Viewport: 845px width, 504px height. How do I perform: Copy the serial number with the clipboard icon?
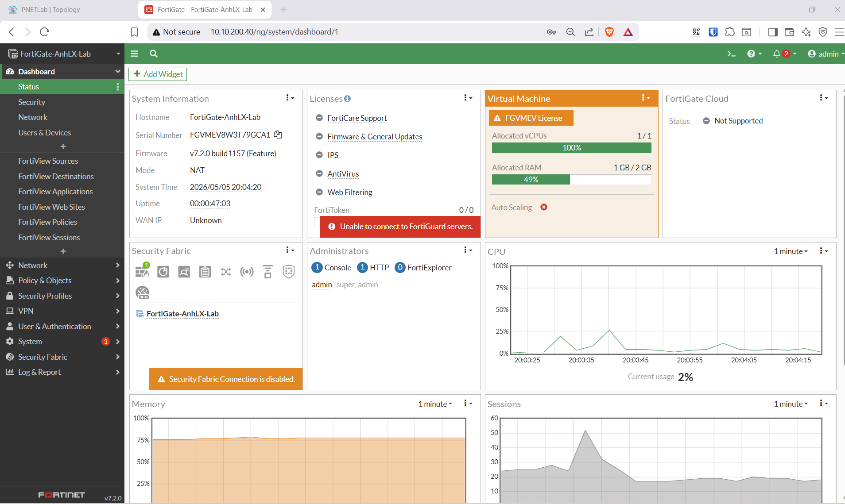278,135
